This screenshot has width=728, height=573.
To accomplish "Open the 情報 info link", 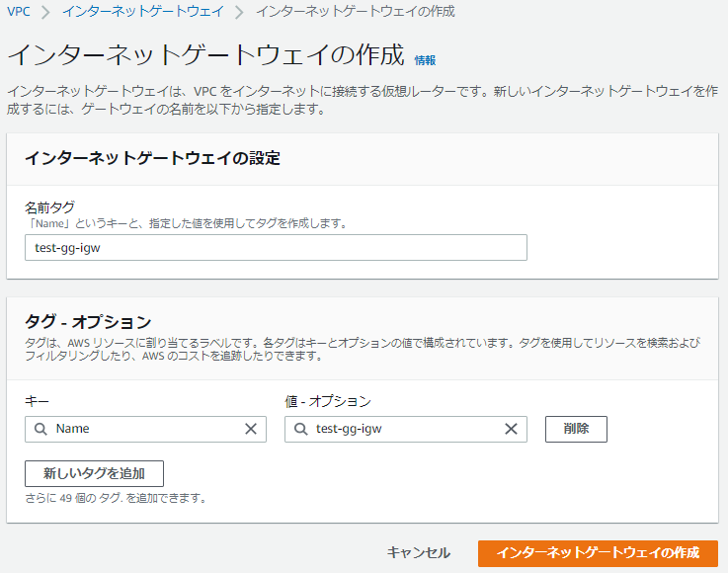I will coord(425,60).
